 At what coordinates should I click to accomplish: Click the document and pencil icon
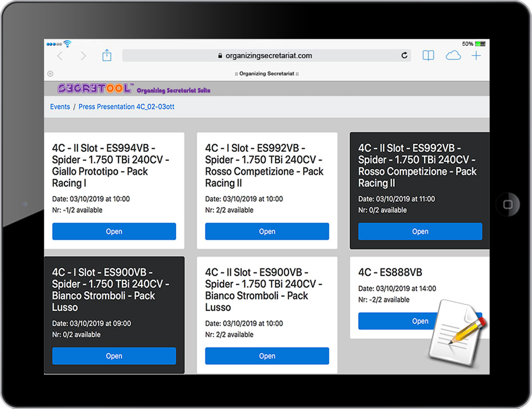coord(456,332)
